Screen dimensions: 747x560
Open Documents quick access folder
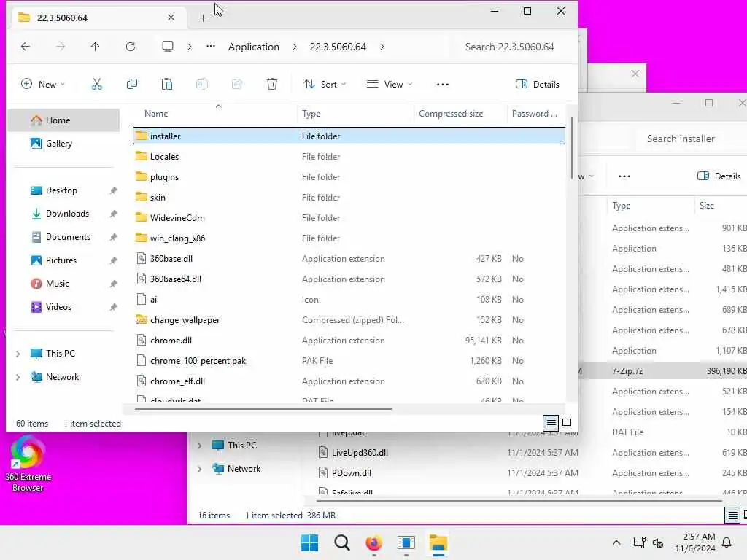click(x=68, y=237)
